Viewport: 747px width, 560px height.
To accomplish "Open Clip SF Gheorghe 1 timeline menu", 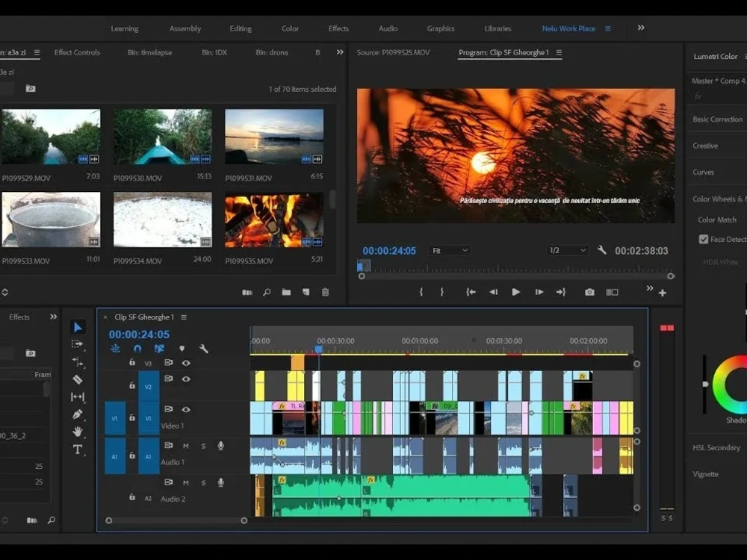I will (x=184, y=317).
